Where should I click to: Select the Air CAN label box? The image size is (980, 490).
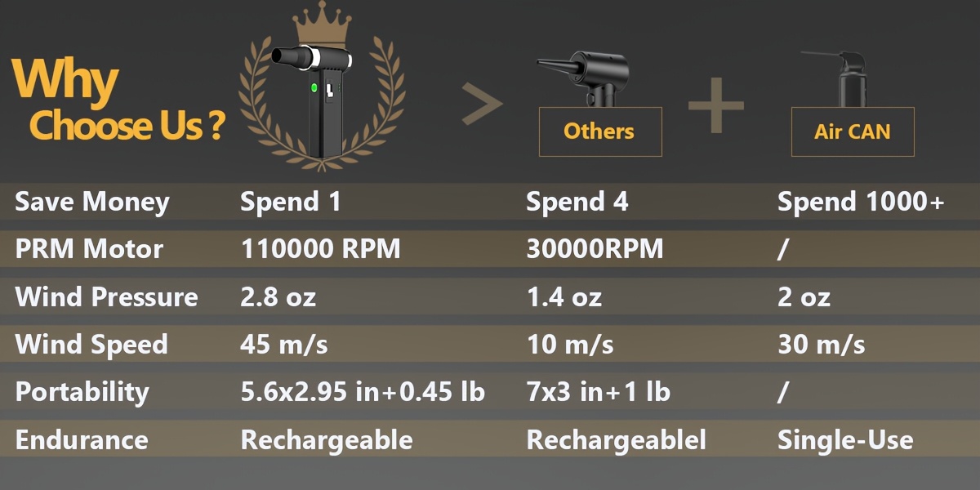pyautogui.click(x=853, y=131)
